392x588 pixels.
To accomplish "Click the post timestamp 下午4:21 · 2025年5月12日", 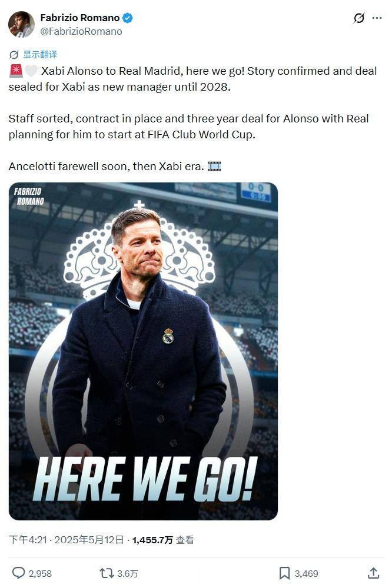I will [x=67, y=540].
